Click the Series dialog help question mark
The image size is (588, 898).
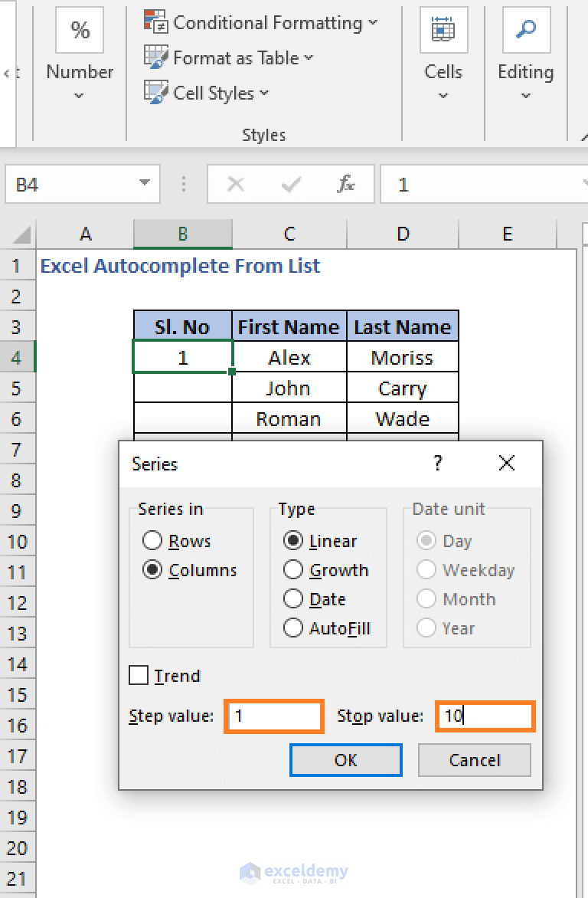438,464
